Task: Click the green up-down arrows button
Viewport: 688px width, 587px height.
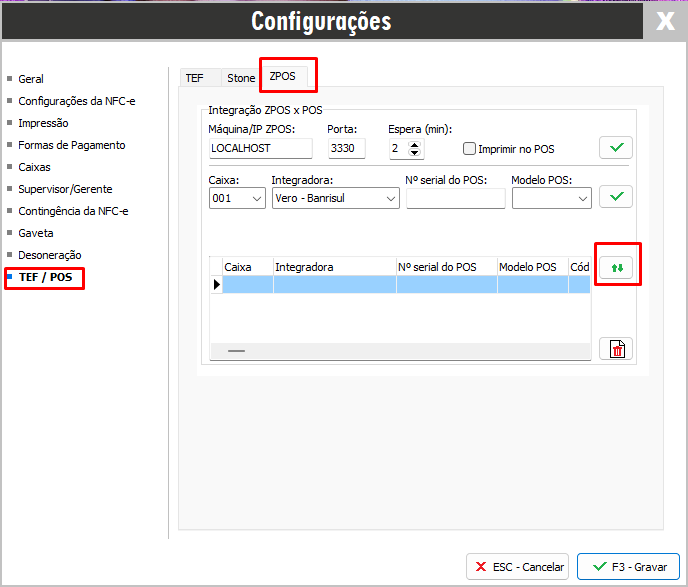Action: coord(616,268)
